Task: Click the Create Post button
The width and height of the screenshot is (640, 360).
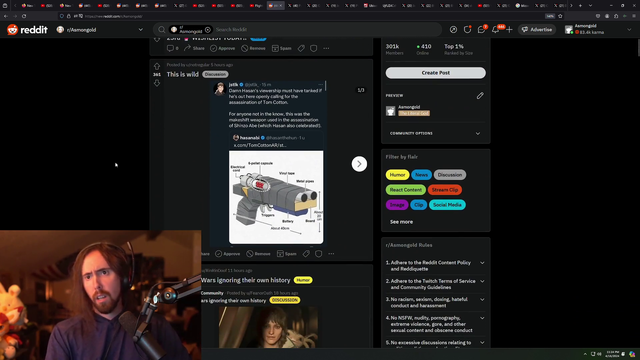Action: pos(436,73)
